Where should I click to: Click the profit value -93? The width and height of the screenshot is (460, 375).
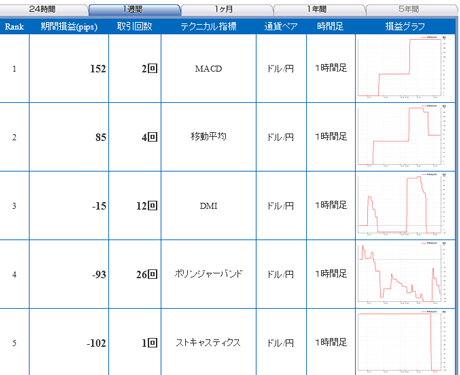coord(99,275)
